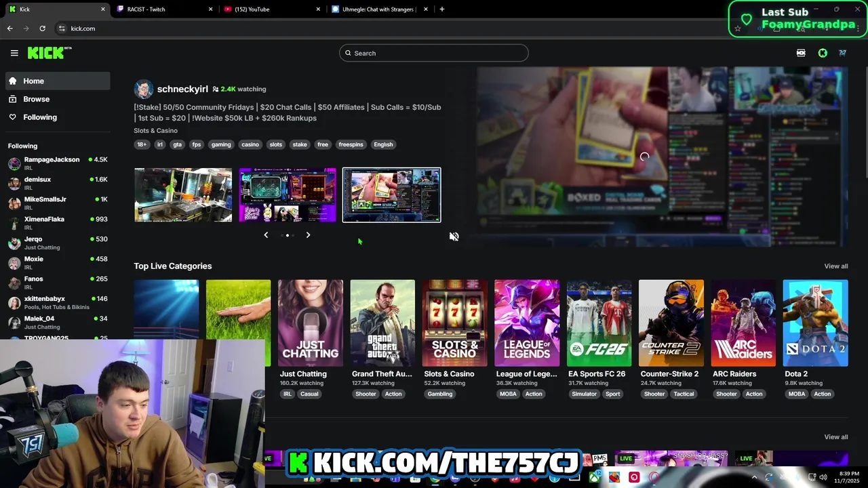Screen dimensions: 868x488
Task: Open schneckyirl's profile avatar
Action: 144,89
